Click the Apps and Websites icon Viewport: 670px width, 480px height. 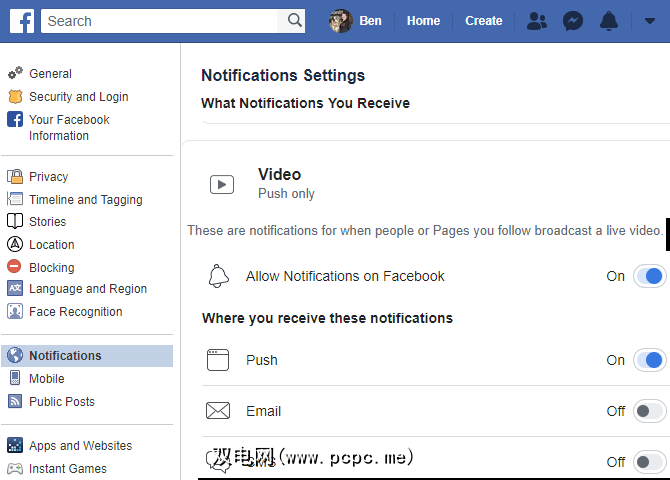point(15,445)
